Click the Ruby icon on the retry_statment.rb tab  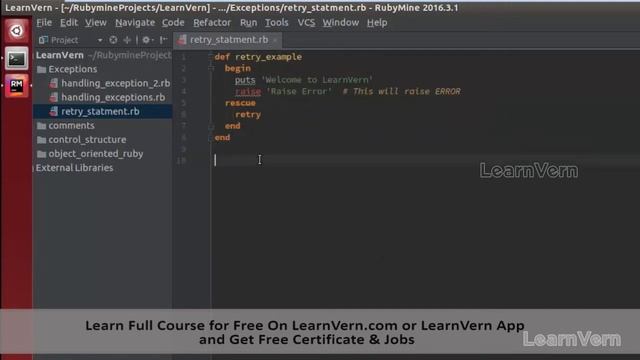click(182, 40)
